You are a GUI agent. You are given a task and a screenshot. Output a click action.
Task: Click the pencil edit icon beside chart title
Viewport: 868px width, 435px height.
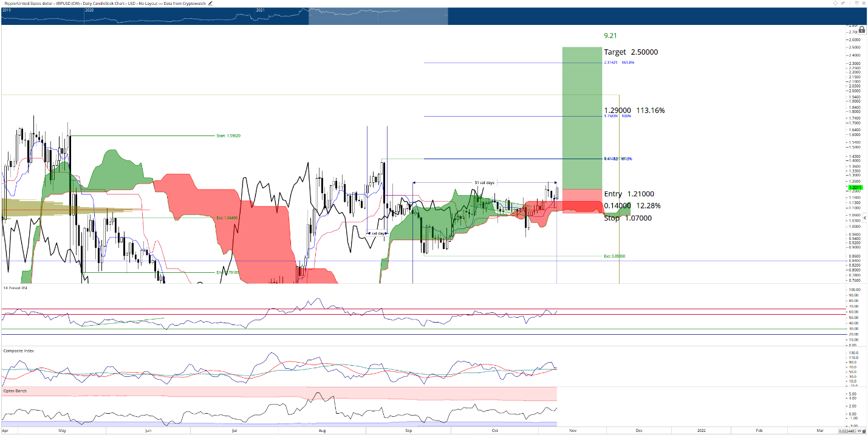coord(211,3)
